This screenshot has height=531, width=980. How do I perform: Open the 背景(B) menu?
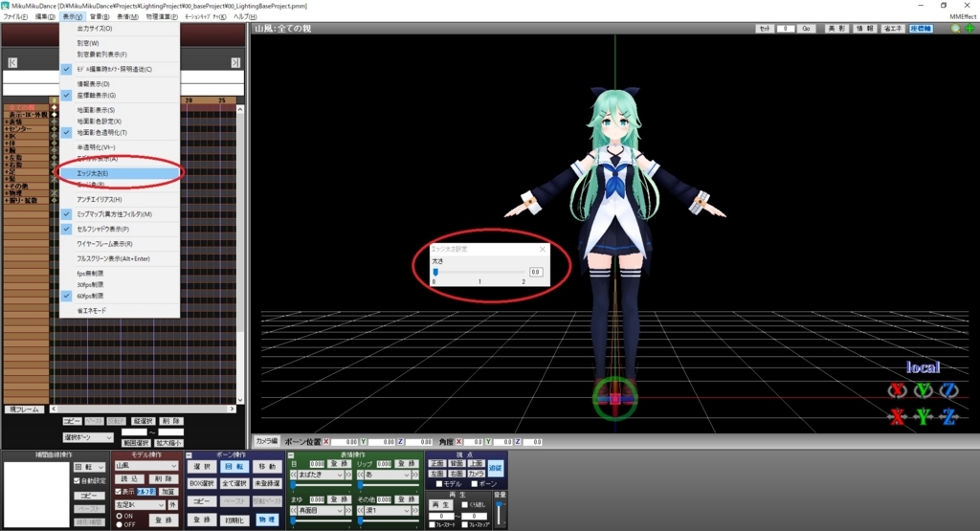(100, 17)
